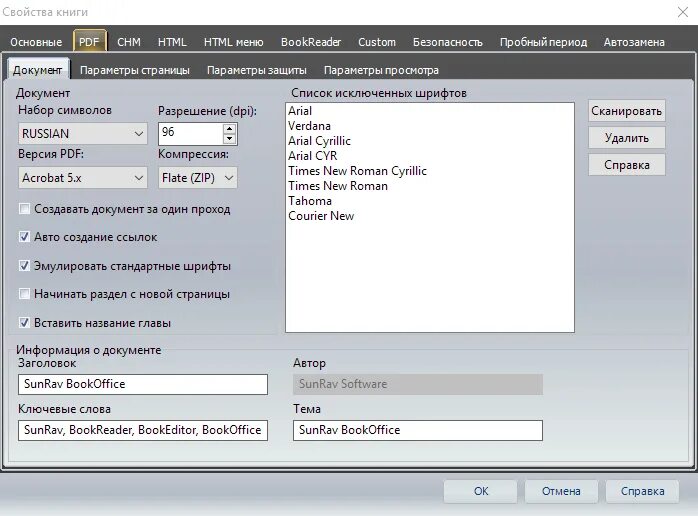The height and width of the screenshot is (516, 698).
Task: Open the BookReader tab
Action: (x=311, y=42)
